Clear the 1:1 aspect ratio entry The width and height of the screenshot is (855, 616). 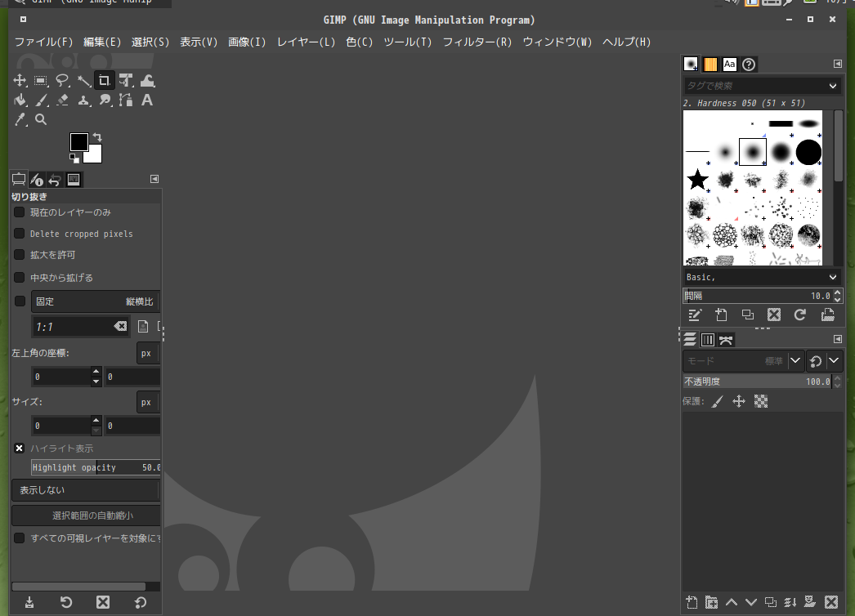120,327
